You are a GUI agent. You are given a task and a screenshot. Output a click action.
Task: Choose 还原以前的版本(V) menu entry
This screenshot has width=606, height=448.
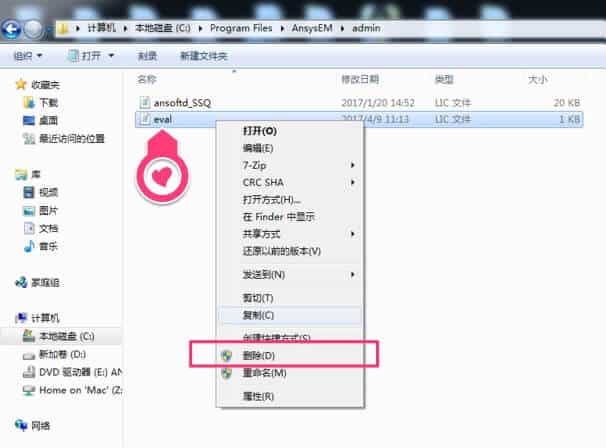[282, 251]
